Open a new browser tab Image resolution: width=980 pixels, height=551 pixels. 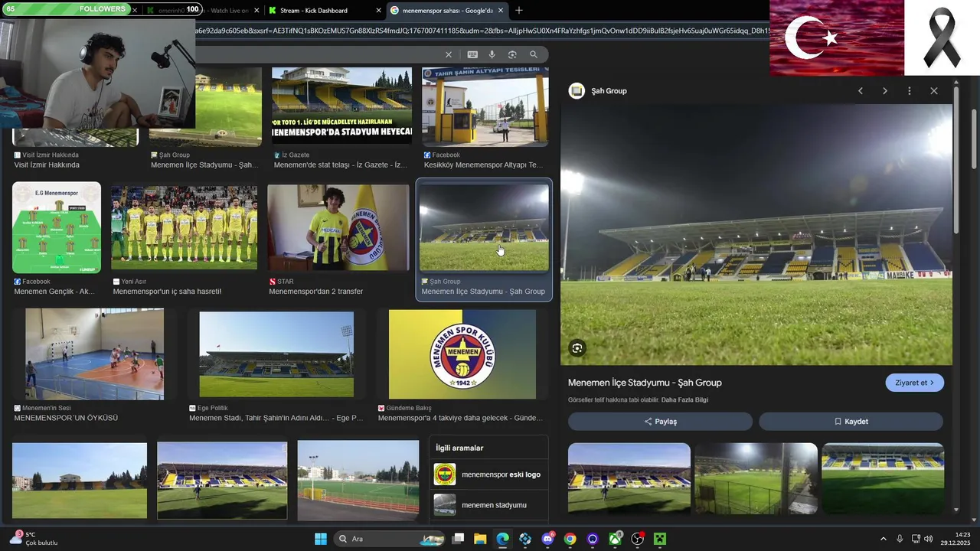tap(519, 10)
